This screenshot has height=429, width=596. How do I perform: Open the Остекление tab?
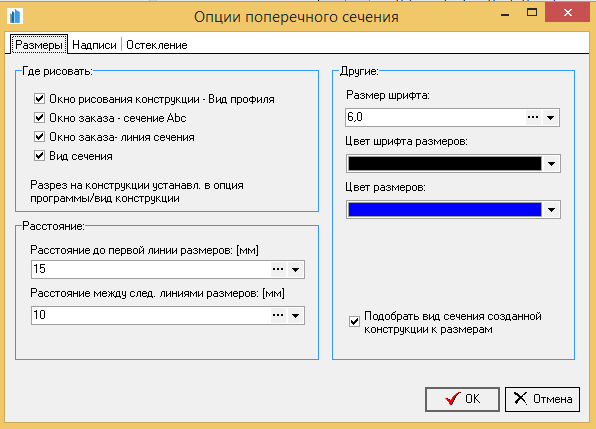coord(157,45)
